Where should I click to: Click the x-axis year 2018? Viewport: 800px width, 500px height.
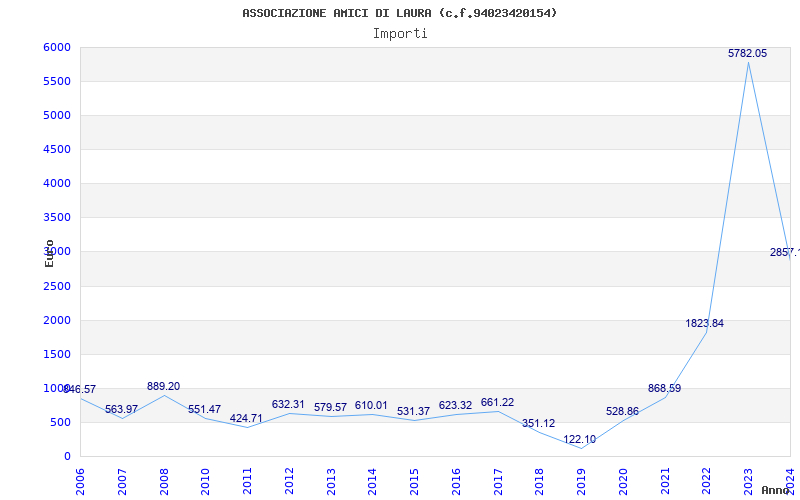pos(540,482)
